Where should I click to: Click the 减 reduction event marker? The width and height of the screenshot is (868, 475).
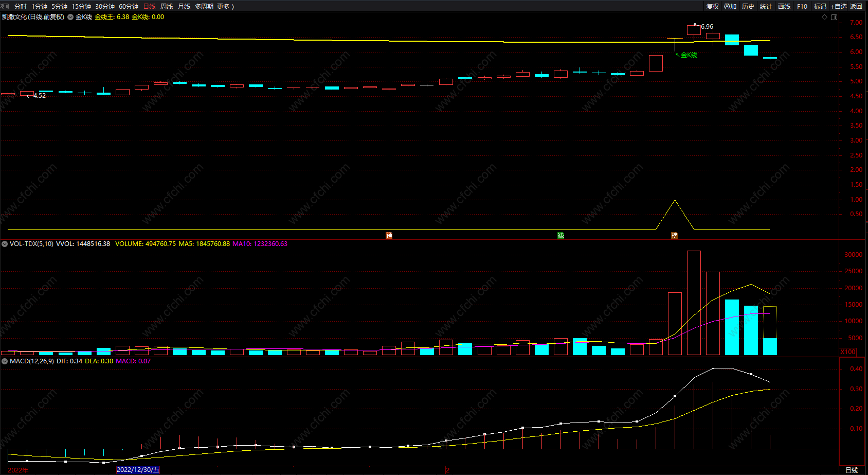560,235
